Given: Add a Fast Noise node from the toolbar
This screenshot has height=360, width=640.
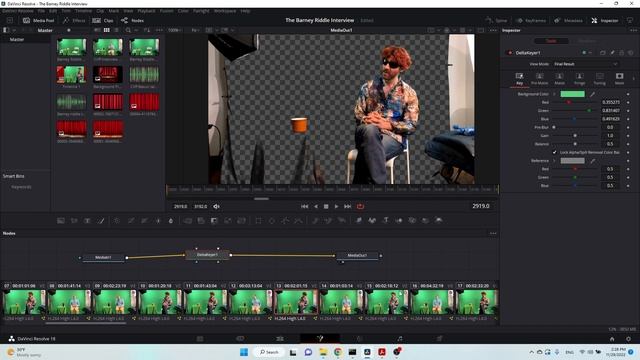Looking at the screenshot, I should [74, 220].
